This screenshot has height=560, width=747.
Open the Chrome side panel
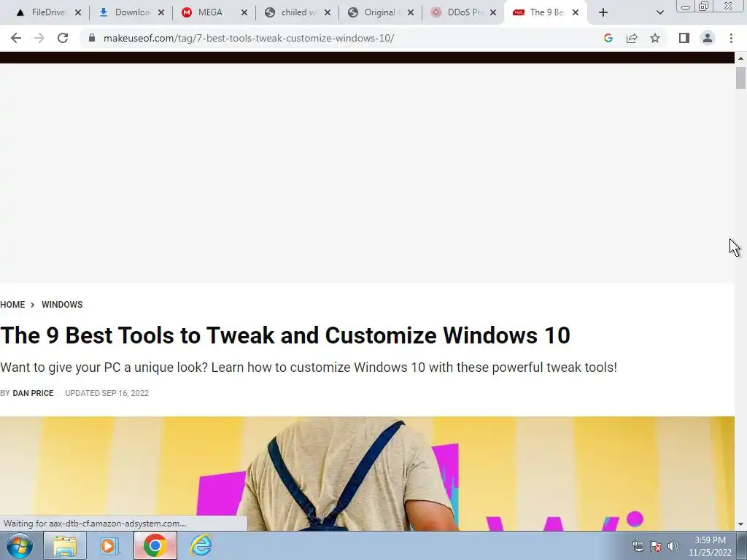point(684,38)
